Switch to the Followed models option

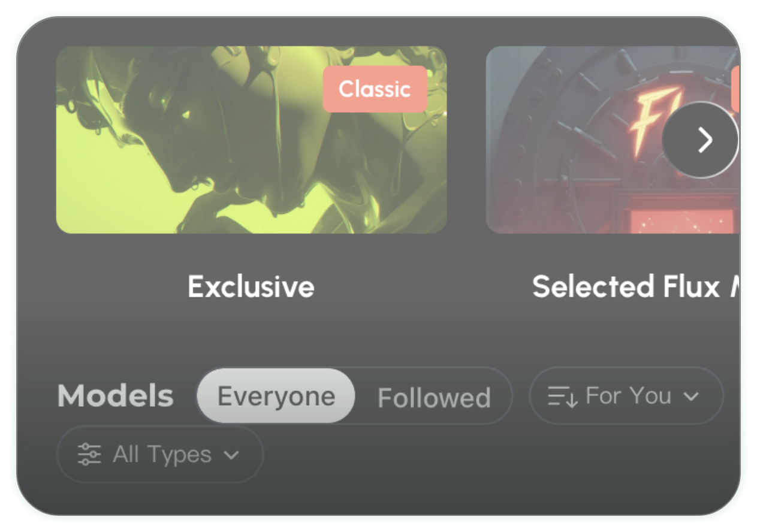(x=434, y=397)
